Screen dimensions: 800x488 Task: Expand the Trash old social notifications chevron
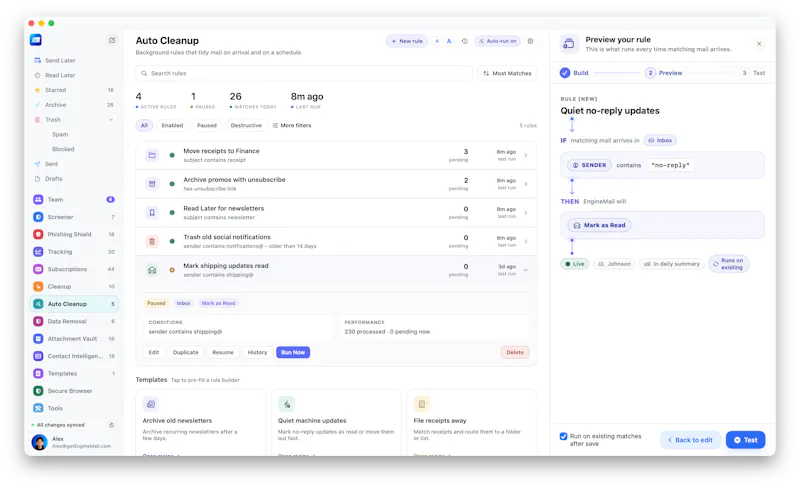tap(526, 241)
